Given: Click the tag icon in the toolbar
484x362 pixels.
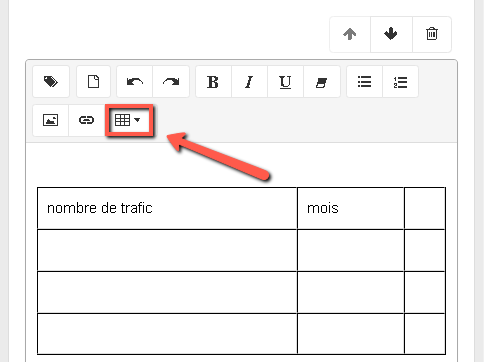Looking at the screenshot, I should tap(51, 82).
